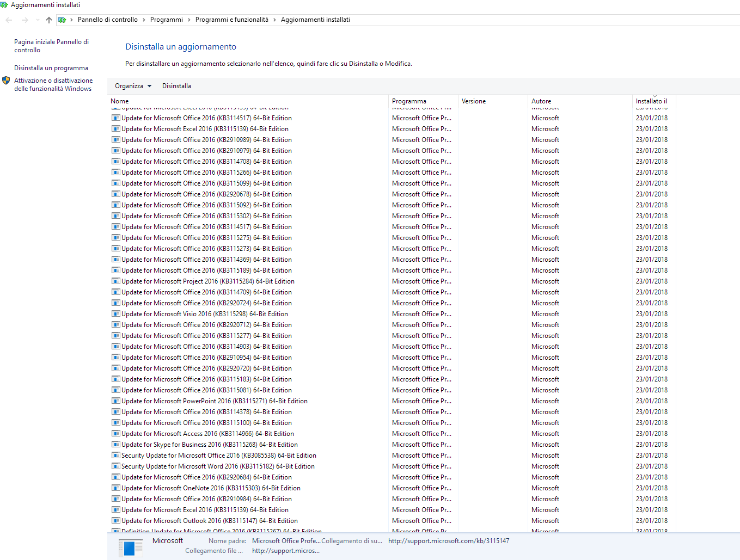Image resolution: width=740 pixels, height=560 pixels.
Task: Click icon of KB3115266 Office update row
Action: click(115, 173)
